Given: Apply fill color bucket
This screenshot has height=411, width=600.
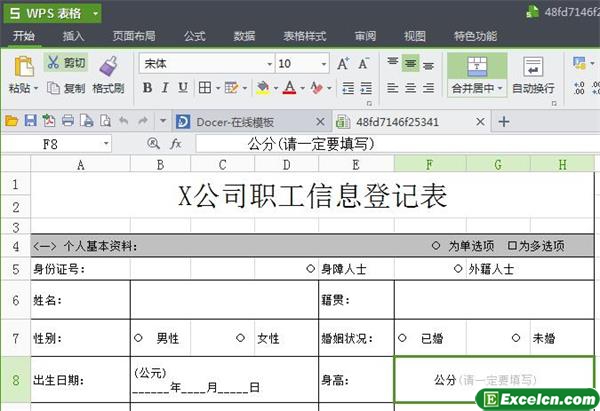Looking at the screenshot, I should pyautogui.click(x=263, y=88).
